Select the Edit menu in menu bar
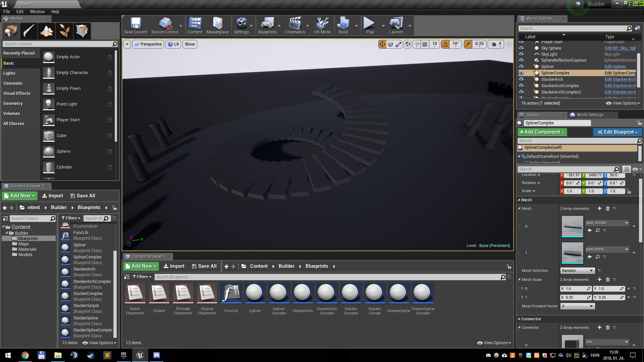Image resolution: width=644 pixels, height=362 pixels. pyautogui.click(x=20, y=11)
